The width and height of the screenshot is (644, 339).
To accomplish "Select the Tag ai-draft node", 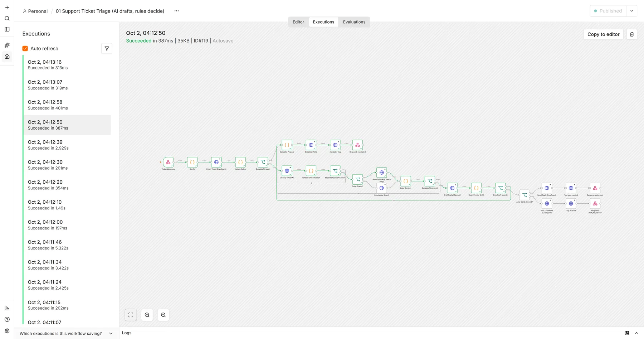I will coord(571,204).
